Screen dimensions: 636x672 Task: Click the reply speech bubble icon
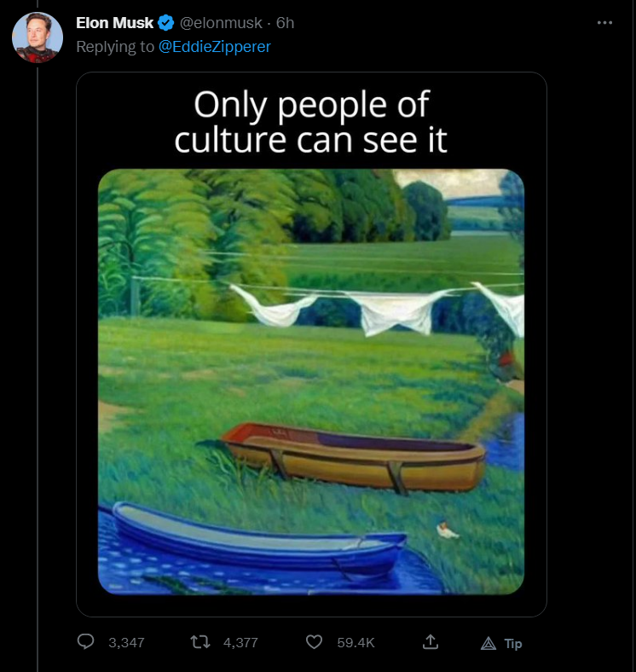point(86,642)
